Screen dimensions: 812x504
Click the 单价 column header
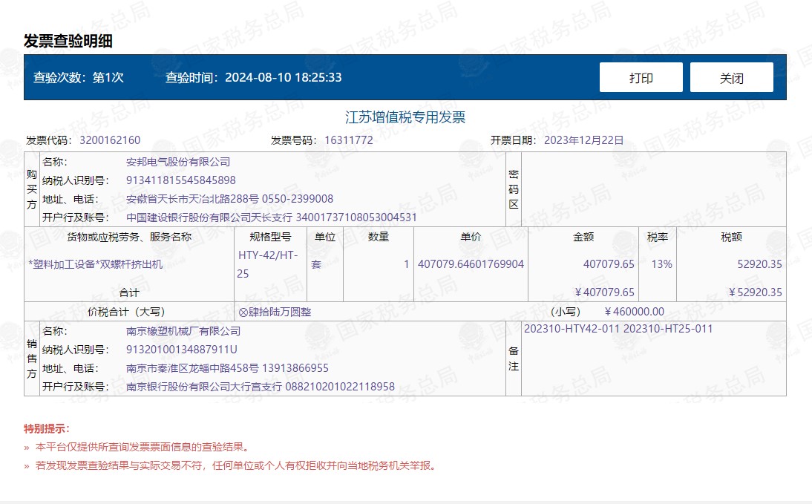coord(471,237)
